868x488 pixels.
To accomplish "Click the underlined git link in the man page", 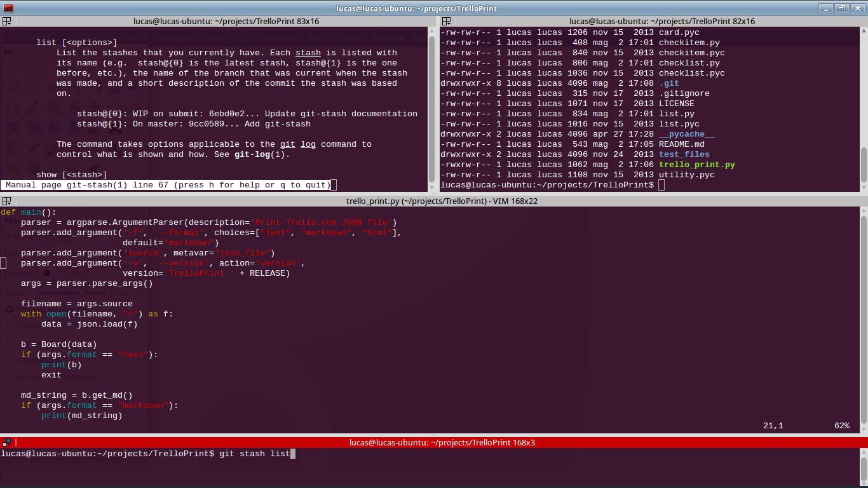I will click(x=287, y=144).
